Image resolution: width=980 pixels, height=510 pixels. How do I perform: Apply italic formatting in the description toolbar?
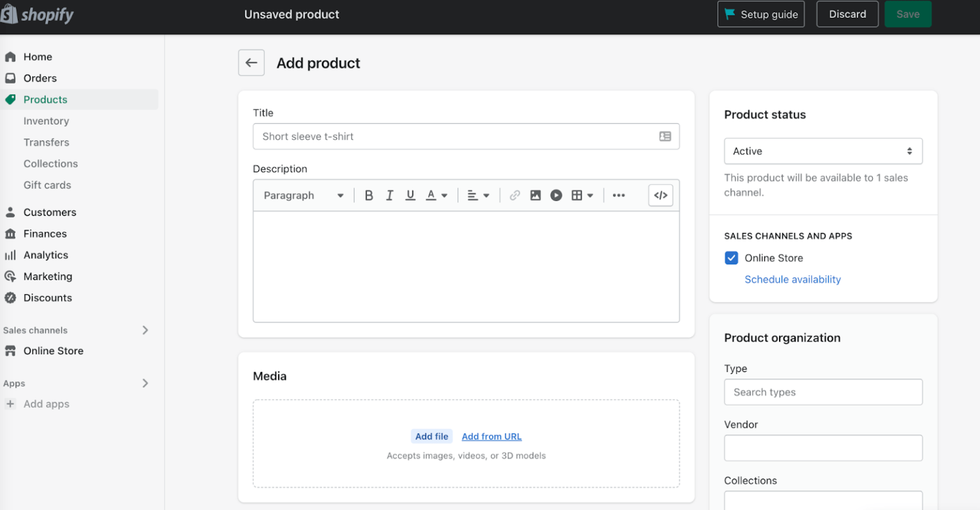[389, 195]
